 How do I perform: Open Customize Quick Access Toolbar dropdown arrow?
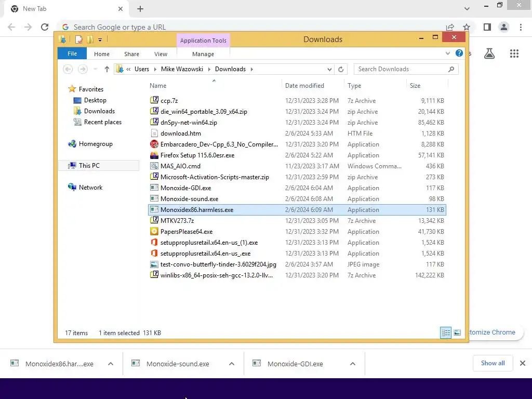100,39
